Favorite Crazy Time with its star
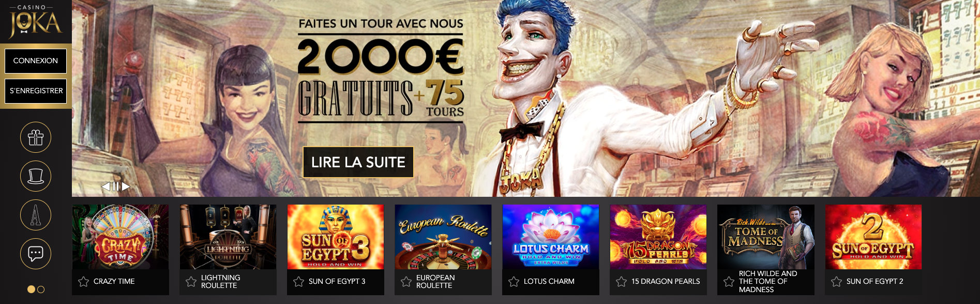Screen dimensions: 980x304 (83, 282)
